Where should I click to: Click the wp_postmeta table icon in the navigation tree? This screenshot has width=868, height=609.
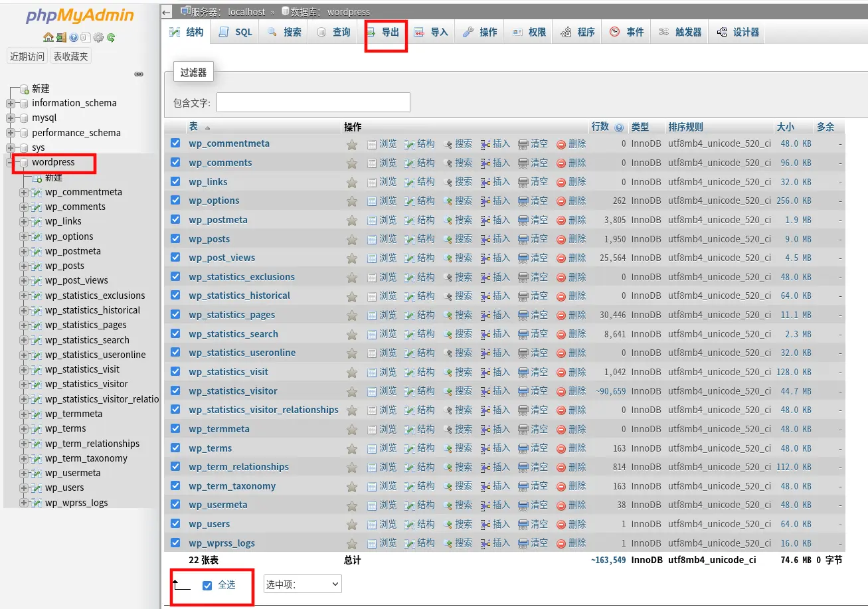click(x=37, y=251)
